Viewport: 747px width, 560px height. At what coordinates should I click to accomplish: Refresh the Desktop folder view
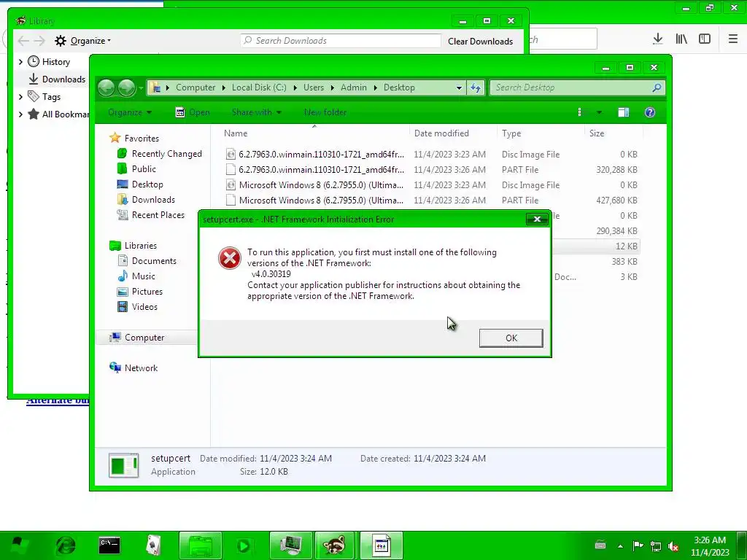[x=475, y=87]
